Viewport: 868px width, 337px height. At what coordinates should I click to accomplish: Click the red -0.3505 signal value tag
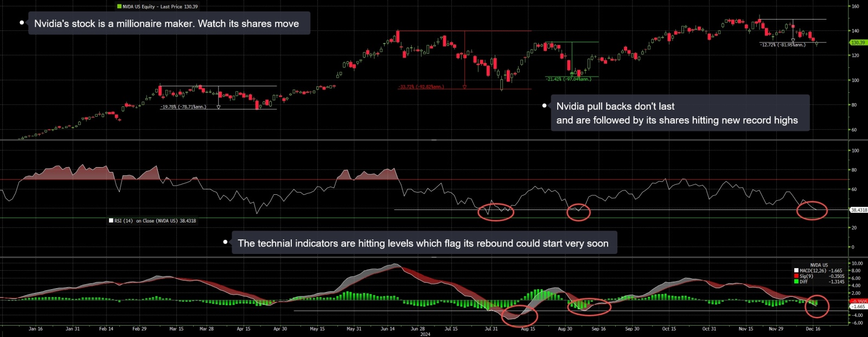pos(858,301)
